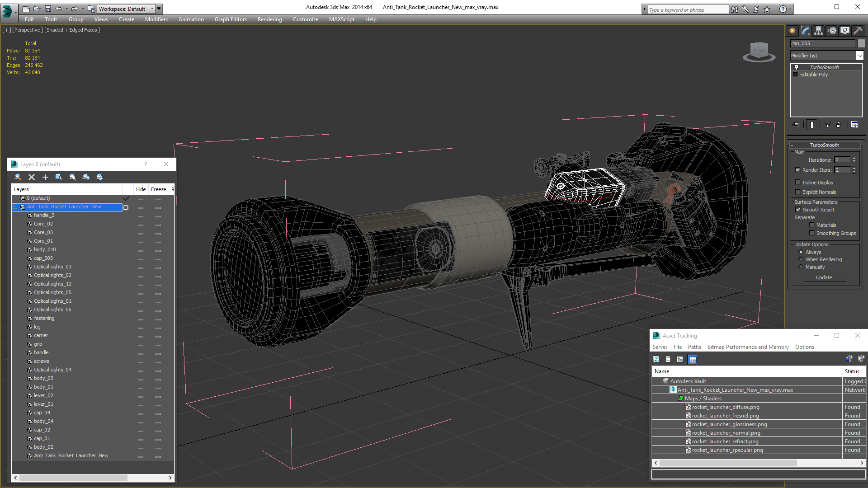
Task: Open the Graph Editors menu
Action: coord(231,19)
